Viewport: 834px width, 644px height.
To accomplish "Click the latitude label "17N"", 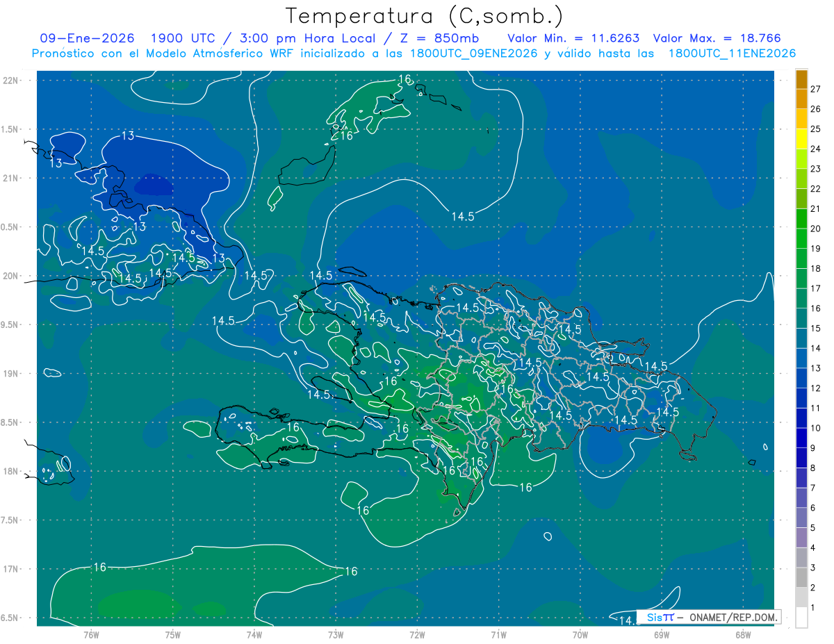I will click(x=10, y=569).
